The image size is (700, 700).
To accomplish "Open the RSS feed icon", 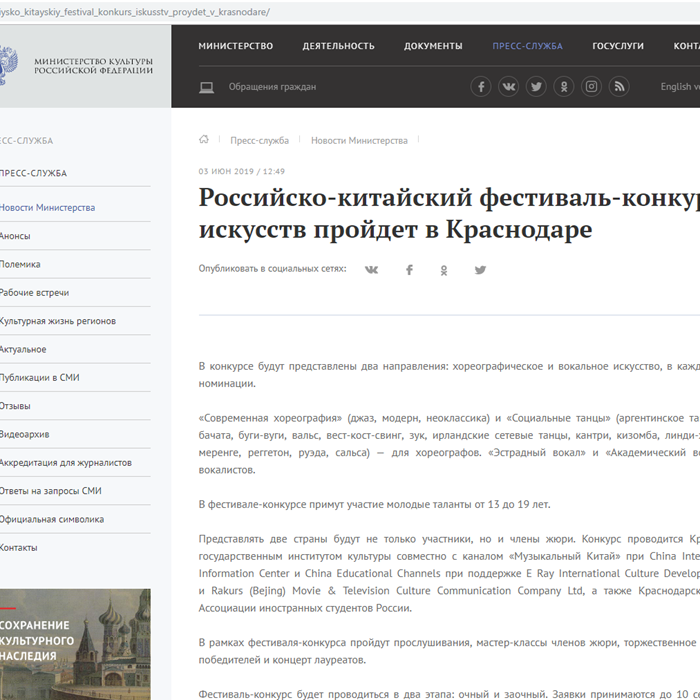I will point(619,87).
